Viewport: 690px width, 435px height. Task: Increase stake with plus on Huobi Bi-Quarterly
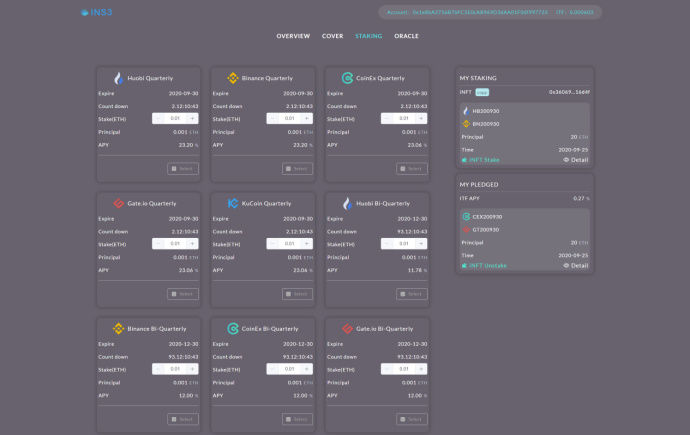click(421, 244)
